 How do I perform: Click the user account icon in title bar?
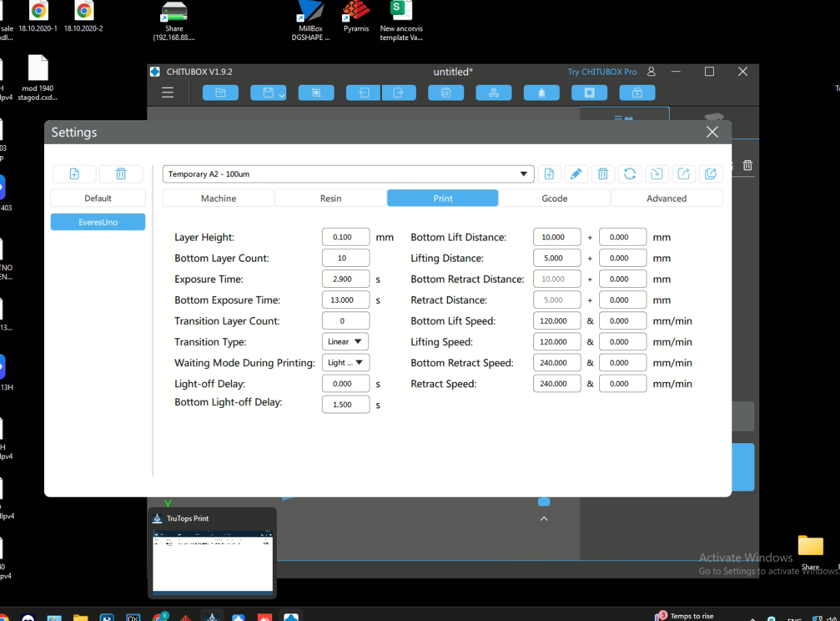pos(651,72)
